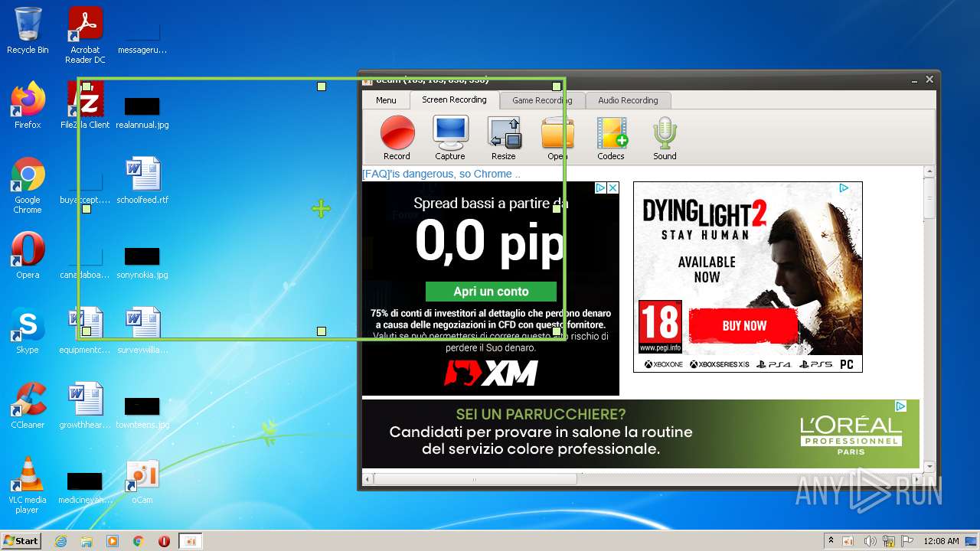Open the FAQ Chrome dangerous link

coord(441,174)
